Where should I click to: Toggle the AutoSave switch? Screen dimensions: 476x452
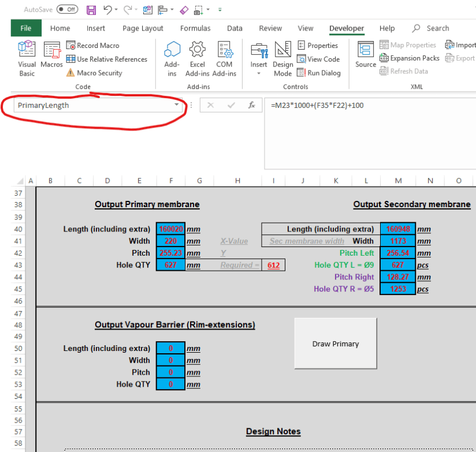pos(67,9)
